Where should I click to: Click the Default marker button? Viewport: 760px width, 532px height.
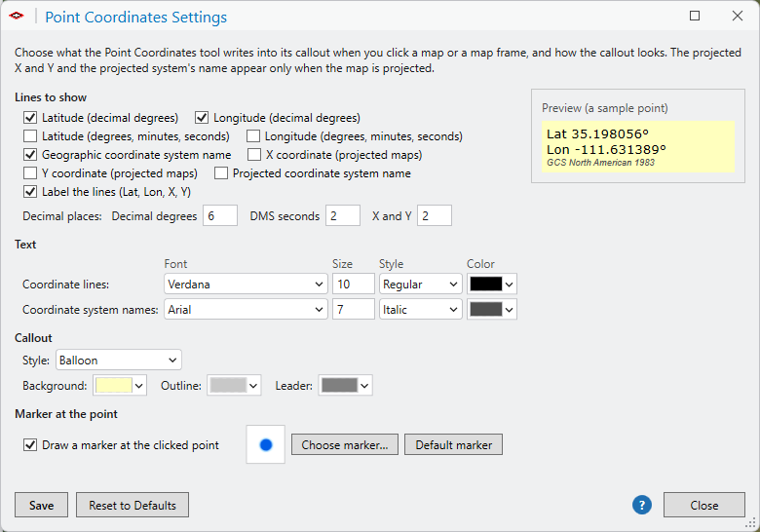[454, 444]
